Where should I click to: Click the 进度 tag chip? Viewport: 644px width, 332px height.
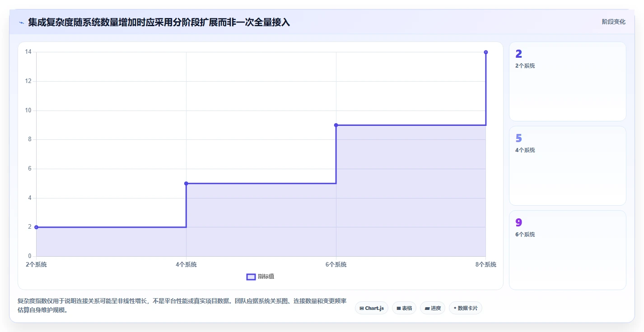click(x=433, y=308)
